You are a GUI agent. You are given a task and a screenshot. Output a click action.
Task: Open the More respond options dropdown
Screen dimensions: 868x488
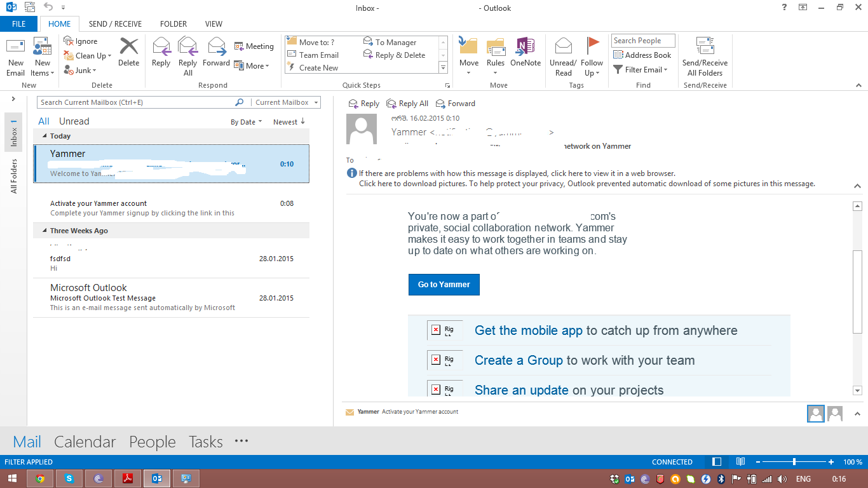pos(252,65)
